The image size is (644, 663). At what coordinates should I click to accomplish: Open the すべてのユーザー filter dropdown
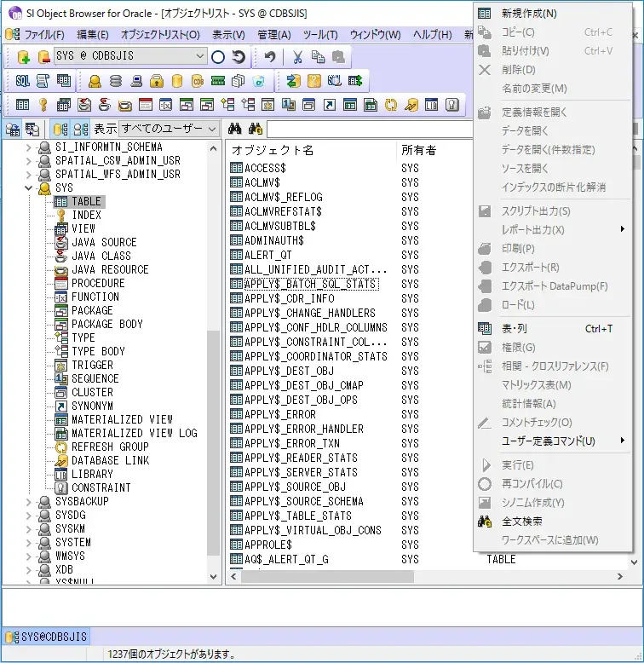tap(212, 129)
